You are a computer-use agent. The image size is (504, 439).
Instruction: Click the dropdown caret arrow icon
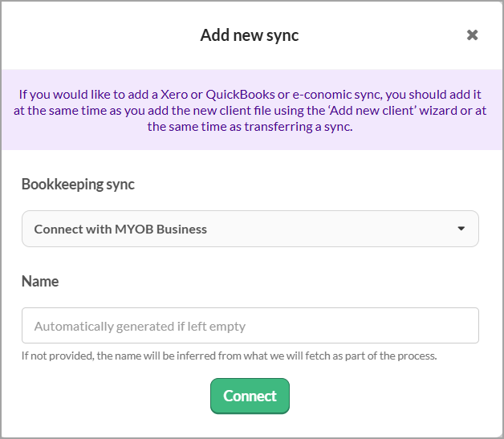pos(461,229)
